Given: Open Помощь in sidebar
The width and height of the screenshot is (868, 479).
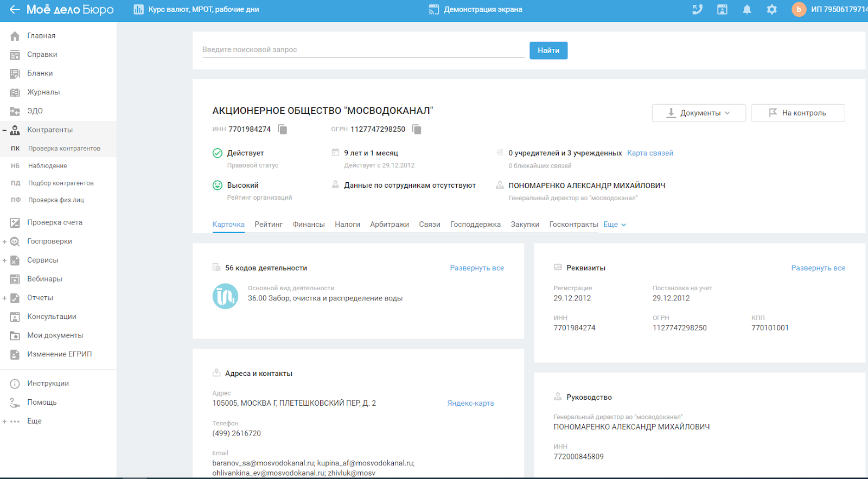Looking at the screenshot, I should point(42,403).
